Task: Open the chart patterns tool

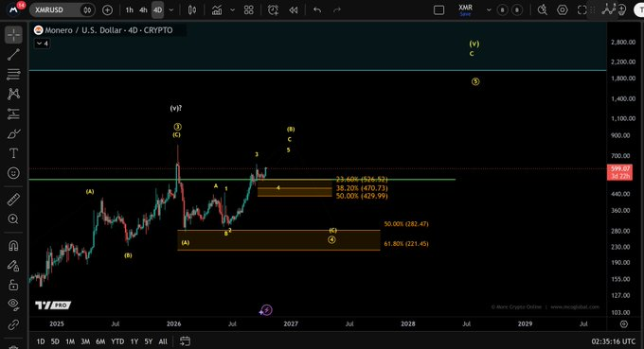Action: (x=13, y=94)
